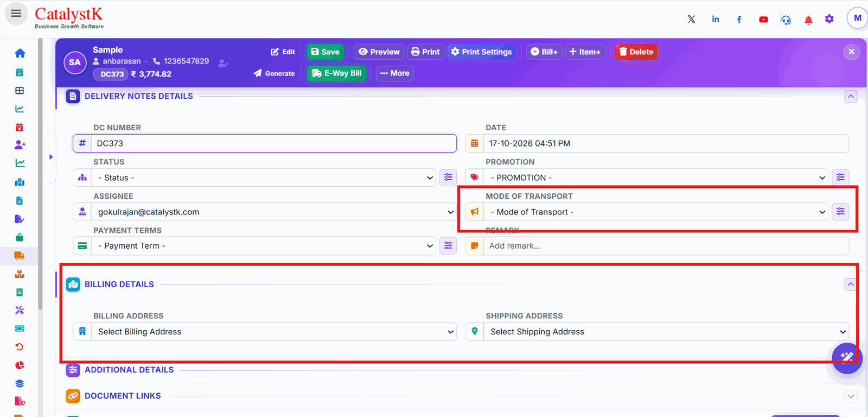The width and height of the screenshot is (868, 417).
Task: Open the calendar-check sidebar icon
Action: point(20,72)
